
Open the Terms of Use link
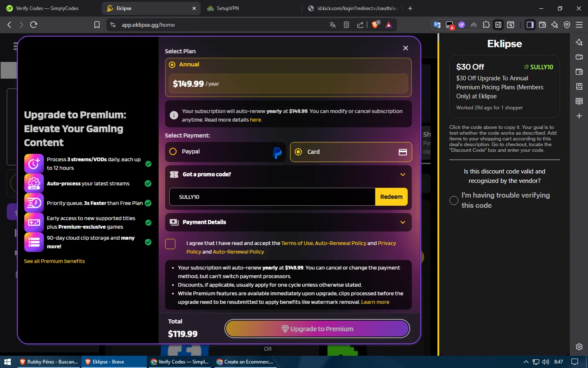297,243
